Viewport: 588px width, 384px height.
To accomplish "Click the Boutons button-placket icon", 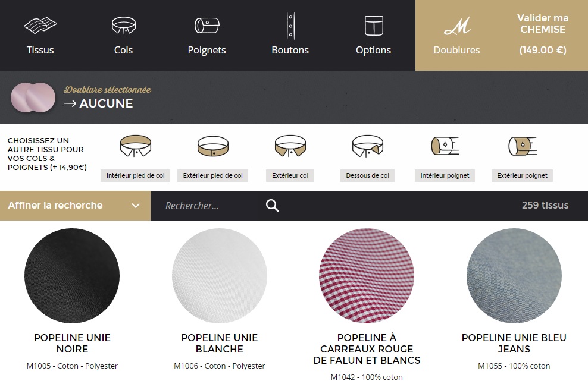I will coord(290,26).
